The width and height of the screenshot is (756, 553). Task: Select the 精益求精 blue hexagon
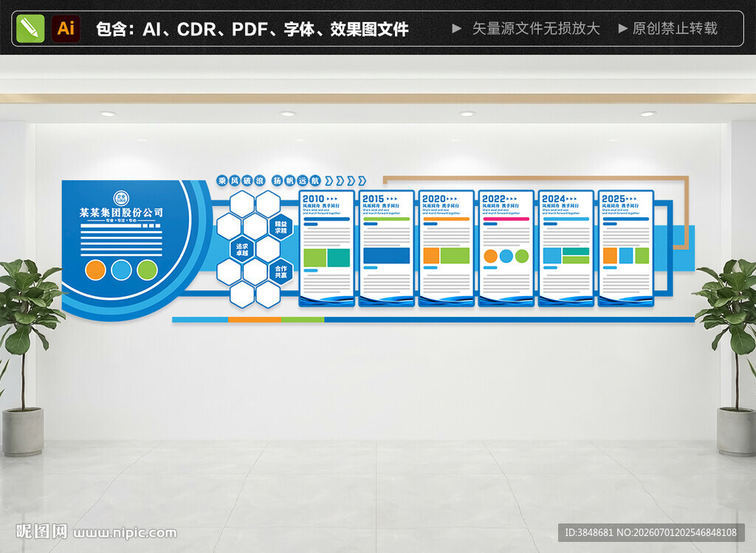[281, 227]
